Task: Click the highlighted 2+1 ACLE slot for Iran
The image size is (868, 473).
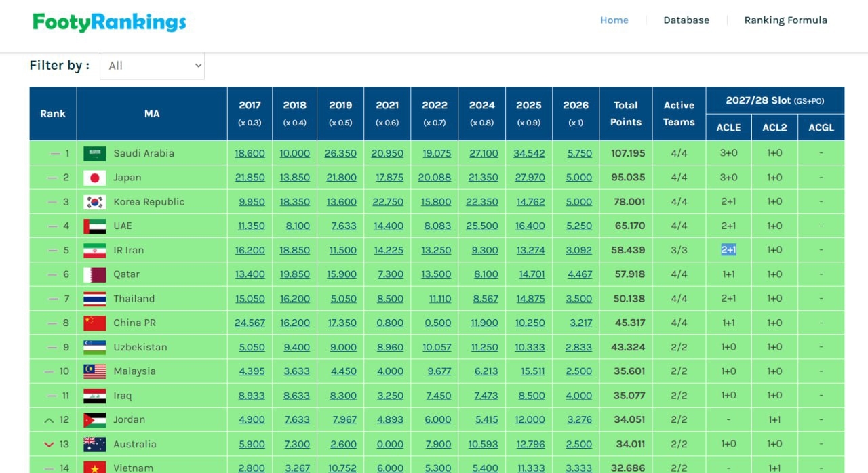Action: [728, 250]
